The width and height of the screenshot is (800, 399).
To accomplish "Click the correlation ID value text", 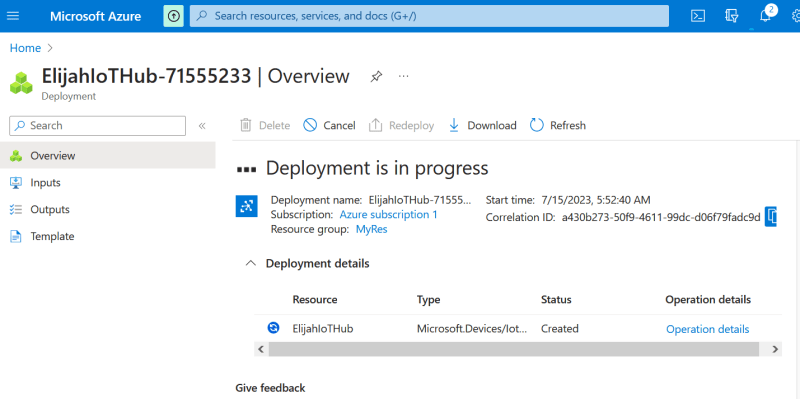I will pyautogui.click(x=661, y=218).
